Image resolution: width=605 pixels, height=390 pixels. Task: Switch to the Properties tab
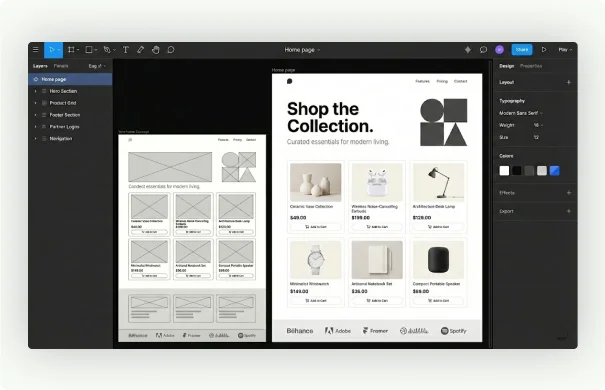tap(531, 66)
